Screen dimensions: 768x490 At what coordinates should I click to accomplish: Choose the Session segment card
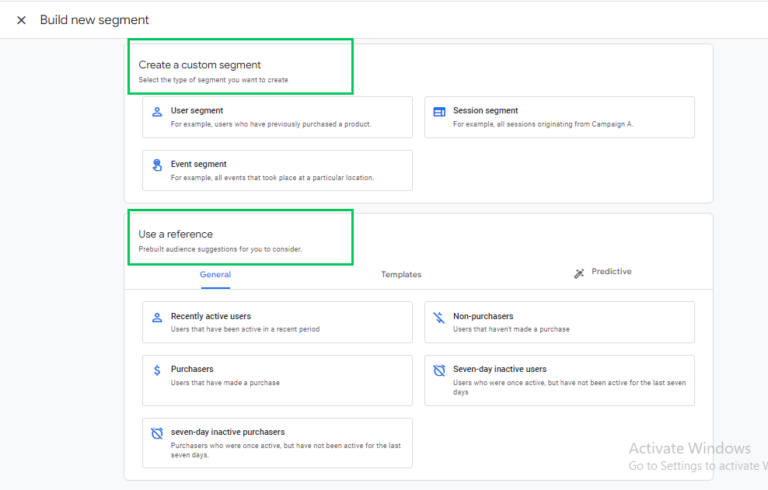point(559,117)
